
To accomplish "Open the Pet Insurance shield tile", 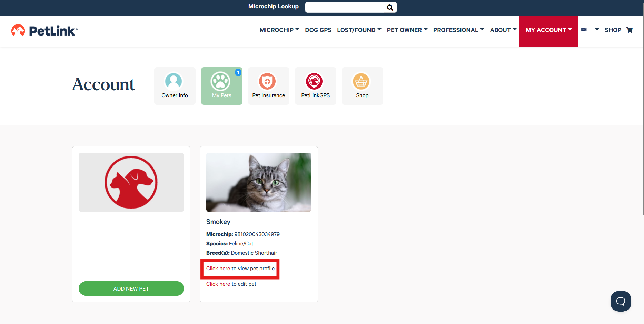I will (x=269, y=86).
